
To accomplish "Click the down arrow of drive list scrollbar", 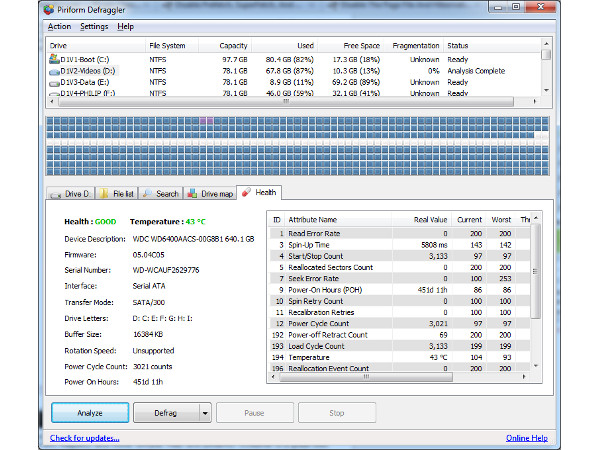I will 546,91.
